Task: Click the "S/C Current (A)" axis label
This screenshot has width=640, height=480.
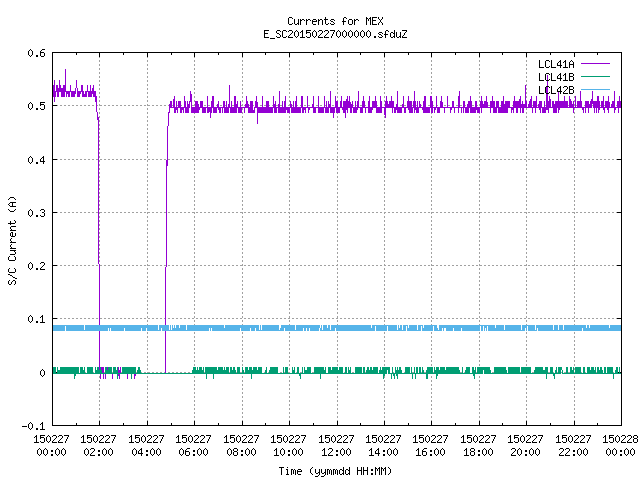Action: (x=13, y=240)
